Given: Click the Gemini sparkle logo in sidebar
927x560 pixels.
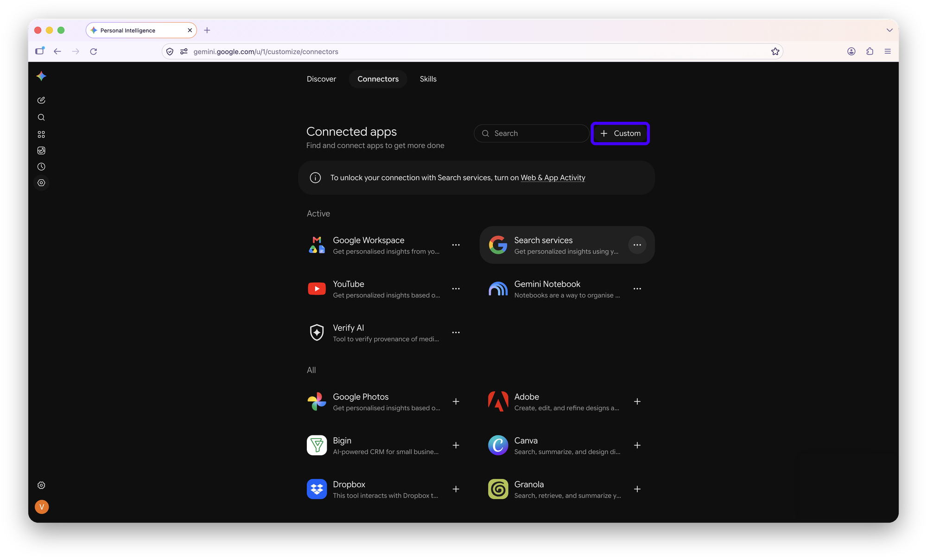Looking at the screenshot, I should coord(41,76).
